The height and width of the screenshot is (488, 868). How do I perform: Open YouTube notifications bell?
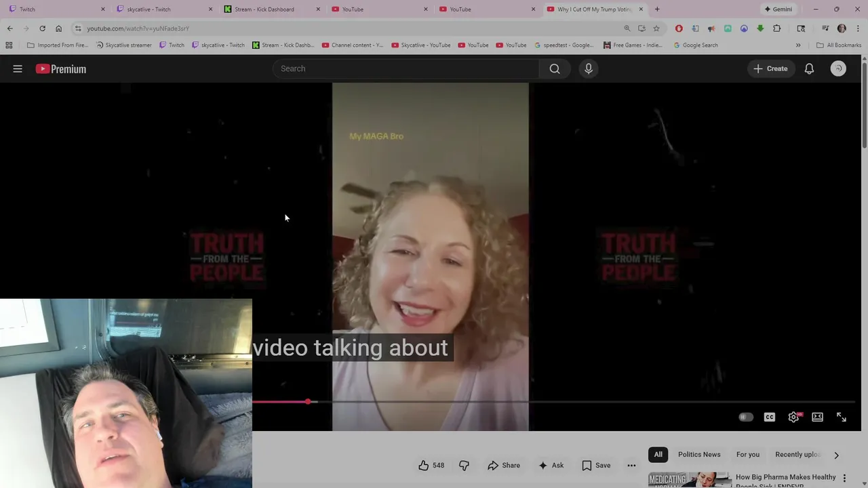coord(809,68)
